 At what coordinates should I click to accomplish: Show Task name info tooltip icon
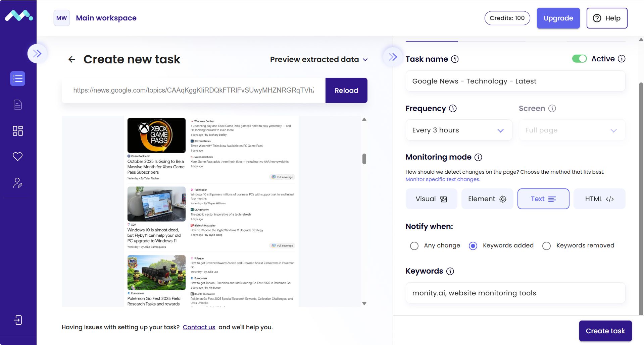pyautogui.click(x=455, y=59)
